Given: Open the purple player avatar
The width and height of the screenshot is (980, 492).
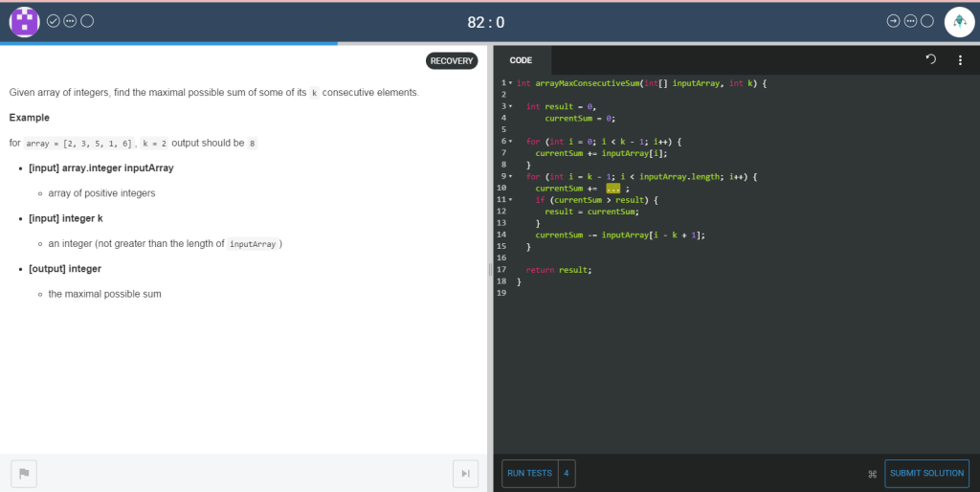Looking at the screenshot, I should pyautogui.click(x=24, y=22).
